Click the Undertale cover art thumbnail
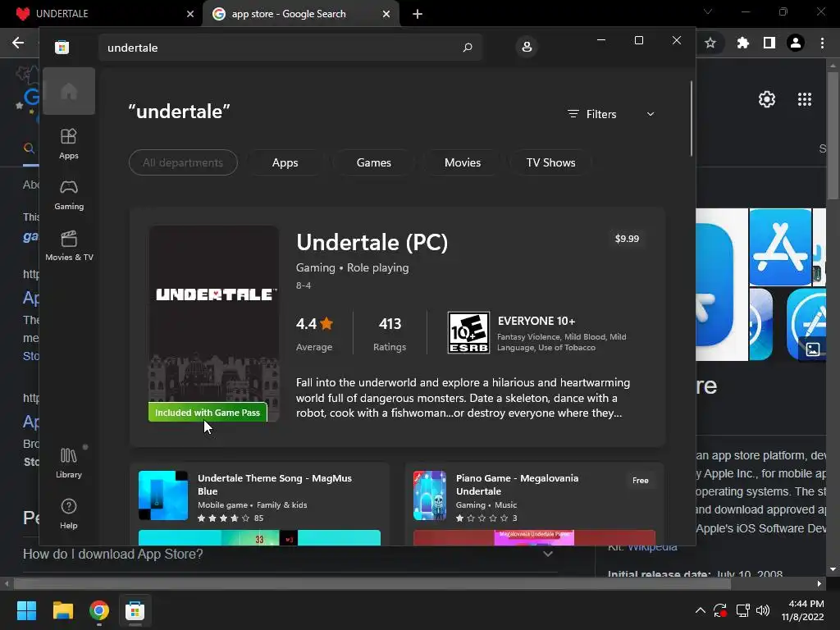Image resolution: width=840 pixels, height=630 pixels. (x=214, y=323)
